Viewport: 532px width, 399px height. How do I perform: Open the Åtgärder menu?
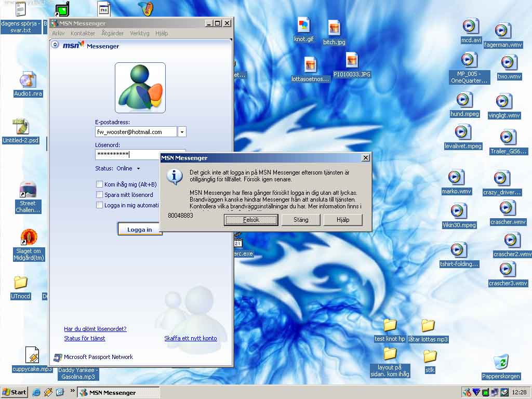(x=112, y=33)
